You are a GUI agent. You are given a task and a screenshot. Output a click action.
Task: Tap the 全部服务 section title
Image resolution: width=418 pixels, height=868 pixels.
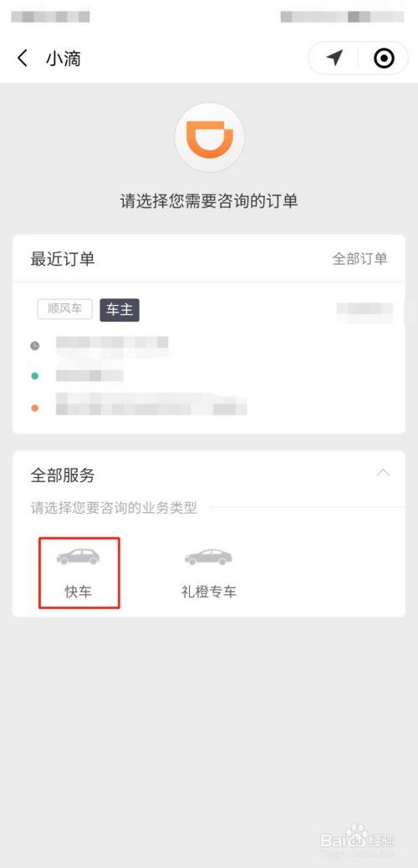coord(63,475)
